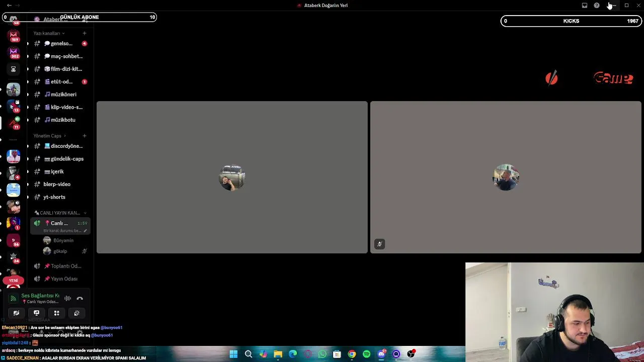Share your screen in voice panel
The width and height of the screenshot is (644, 362).
(x=36, y=313)
